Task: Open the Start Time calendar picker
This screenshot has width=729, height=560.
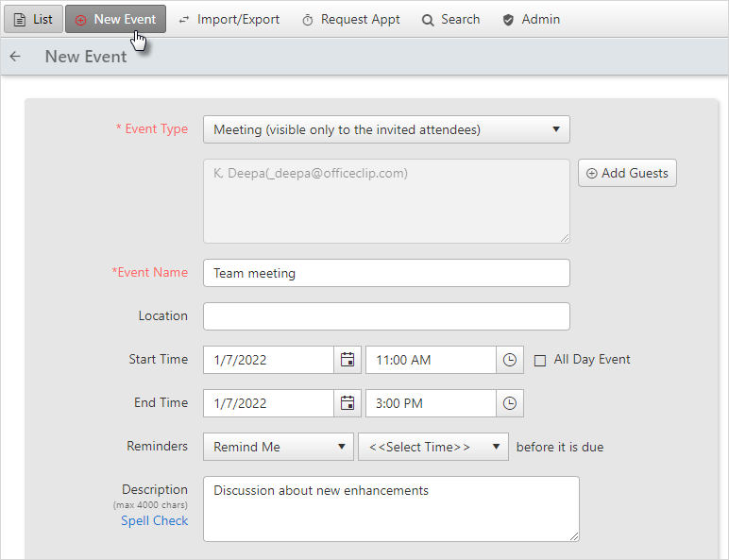Action: [348, 360]
